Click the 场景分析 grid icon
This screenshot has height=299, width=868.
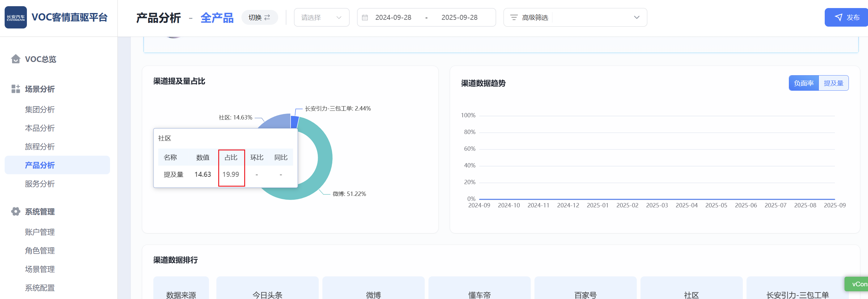pyautogui.click(x=15, y=89)
